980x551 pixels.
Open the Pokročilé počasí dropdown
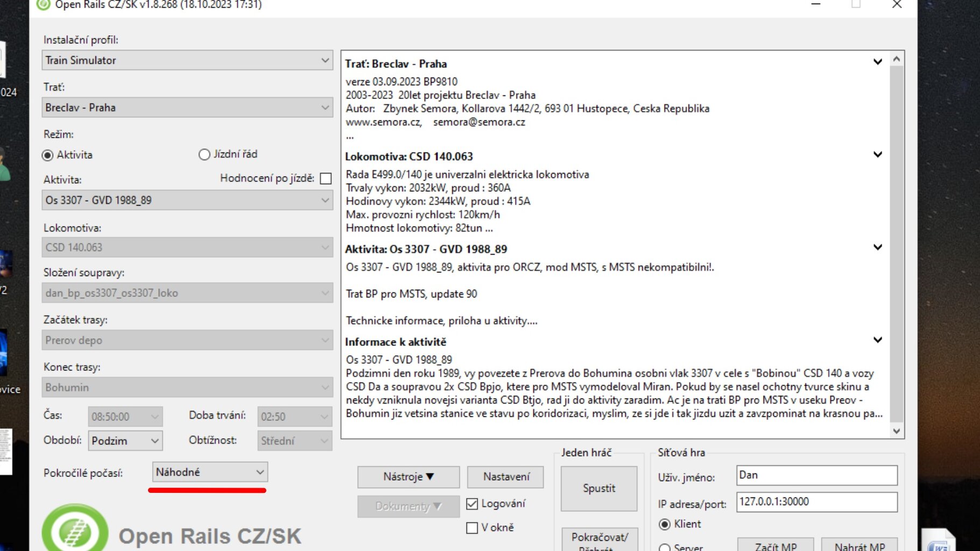click(210, 472)
